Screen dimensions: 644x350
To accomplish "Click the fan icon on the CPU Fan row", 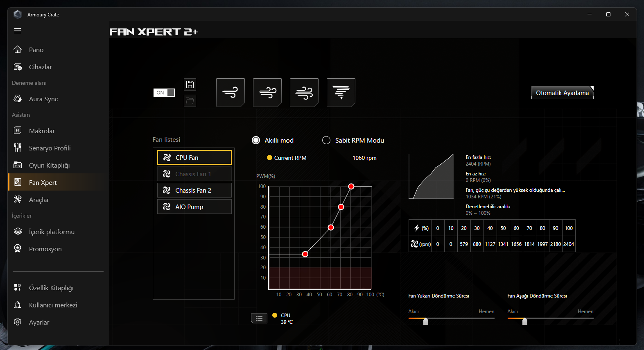I will click(x=167, y=157).
